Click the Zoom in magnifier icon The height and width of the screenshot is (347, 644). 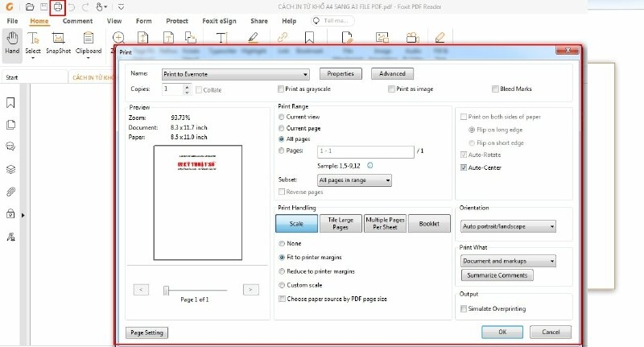pos(118,38)
